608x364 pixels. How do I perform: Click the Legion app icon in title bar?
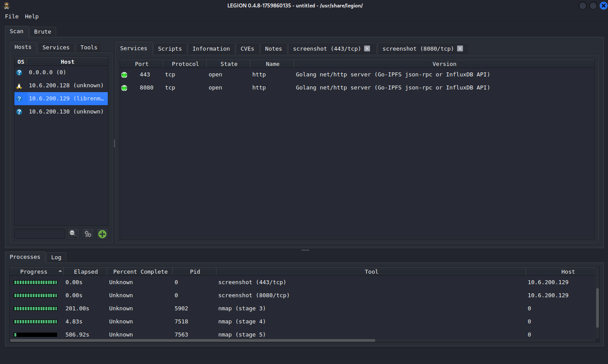[7, 6]
